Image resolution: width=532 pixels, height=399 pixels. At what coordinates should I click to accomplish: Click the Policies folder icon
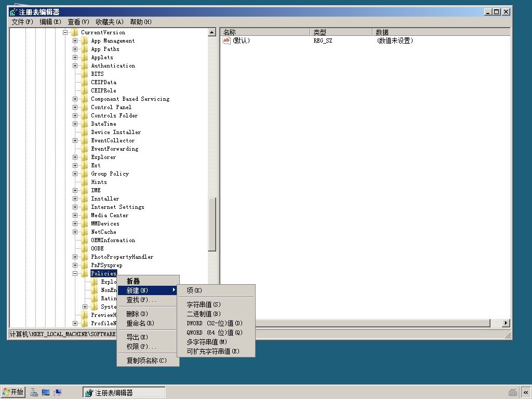point(85,273)
